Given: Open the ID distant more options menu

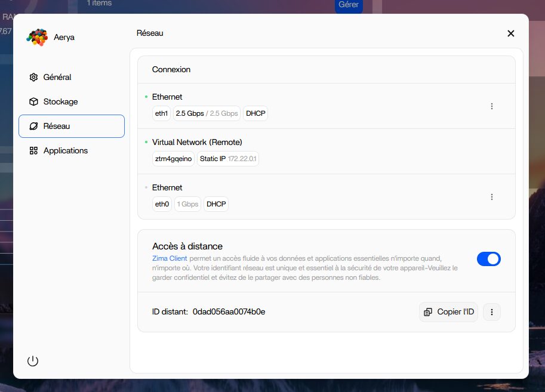Looking at the screenshot, I should pyautogui.click(x=491, y=312).
